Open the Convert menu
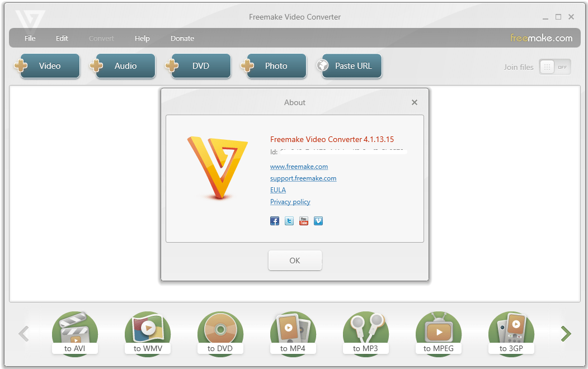Screen dimensions: 588x369 tap(101, 38)
